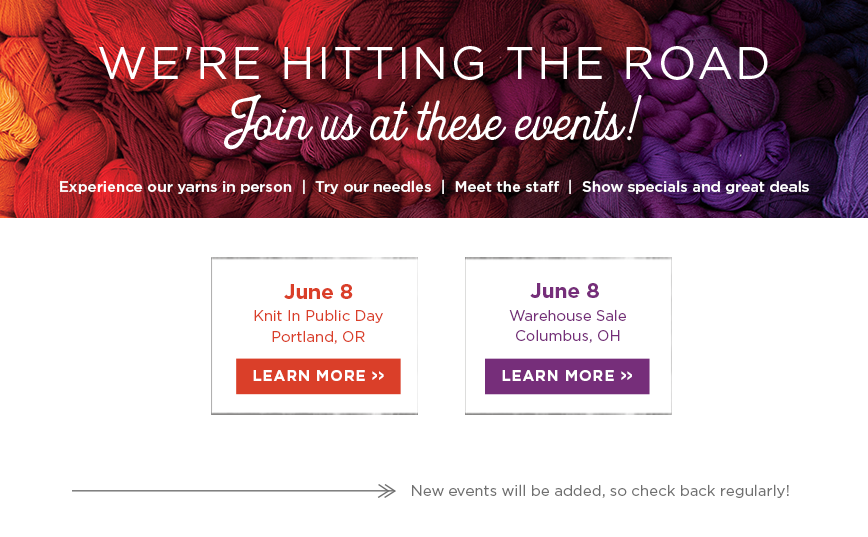The image size is (868, 537).
Task: Click the red LEARN MORE button
Action: click(318, 376)
